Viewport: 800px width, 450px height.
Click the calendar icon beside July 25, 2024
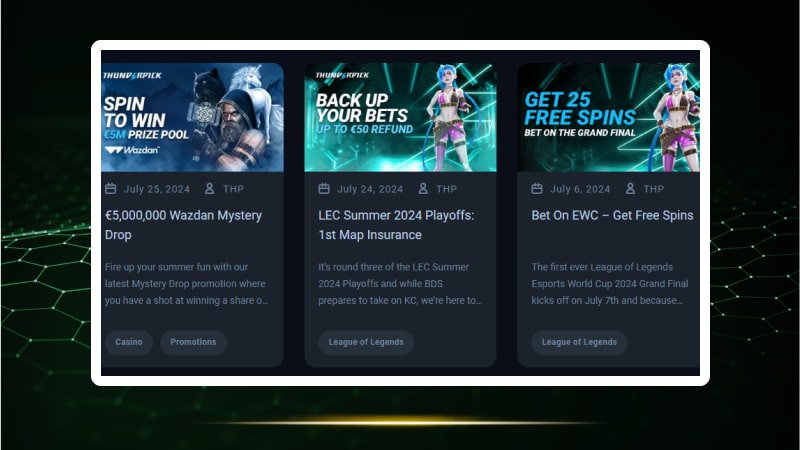click(111, 189)
